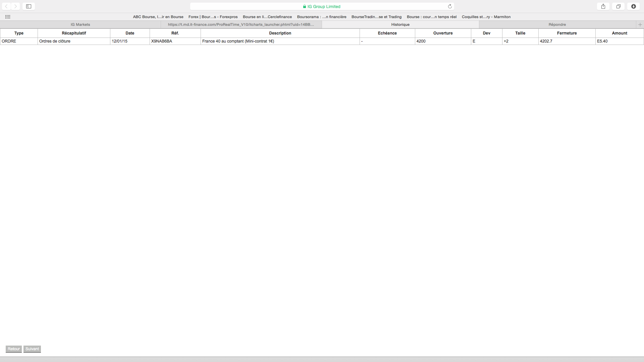Click the Suivant button

coord(32,349)
